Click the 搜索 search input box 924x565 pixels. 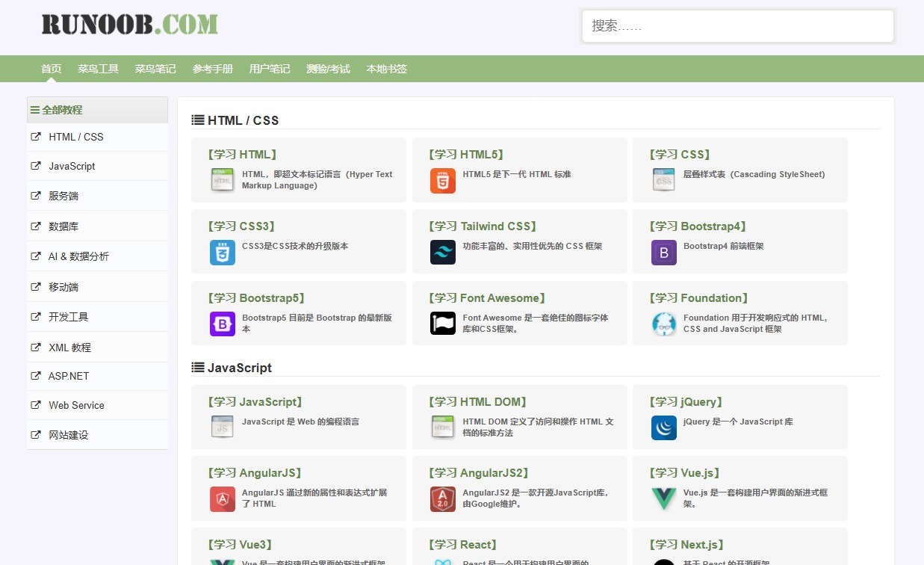(737, 26)
